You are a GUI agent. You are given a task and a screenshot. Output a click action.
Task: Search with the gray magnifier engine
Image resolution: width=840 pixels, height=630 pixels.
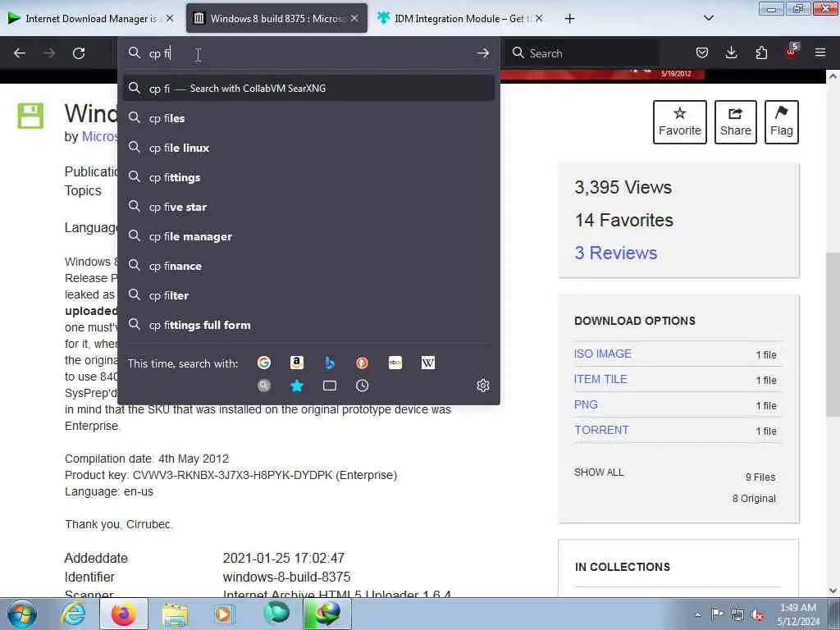264,386
